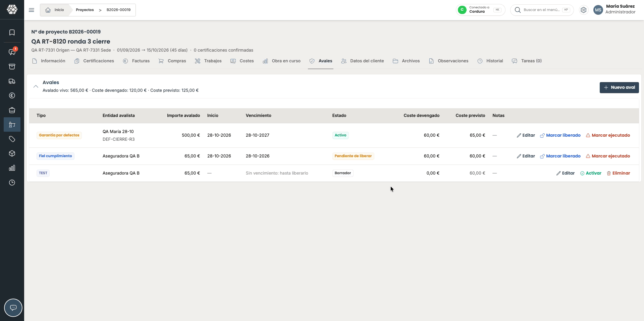View the Historial tab
644x321 pixels.
tap(490, 61)
